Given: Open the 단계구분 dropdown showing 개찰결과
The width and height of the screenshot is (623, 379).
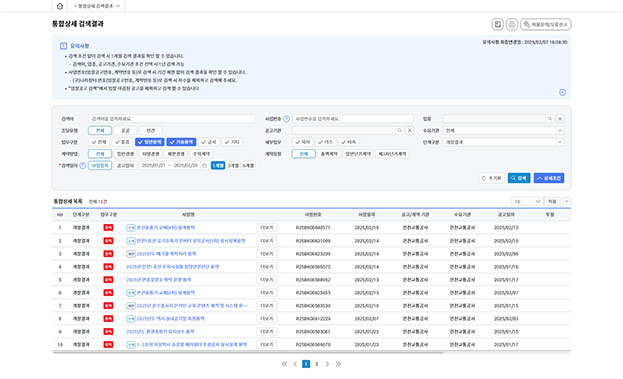Looking at the screenshot, I should 503,142.
